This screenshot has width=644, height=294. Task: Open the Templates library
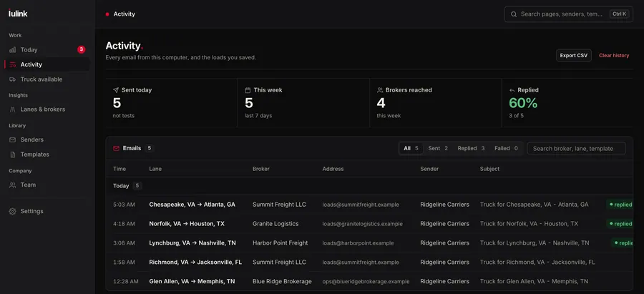coord(47,155)
